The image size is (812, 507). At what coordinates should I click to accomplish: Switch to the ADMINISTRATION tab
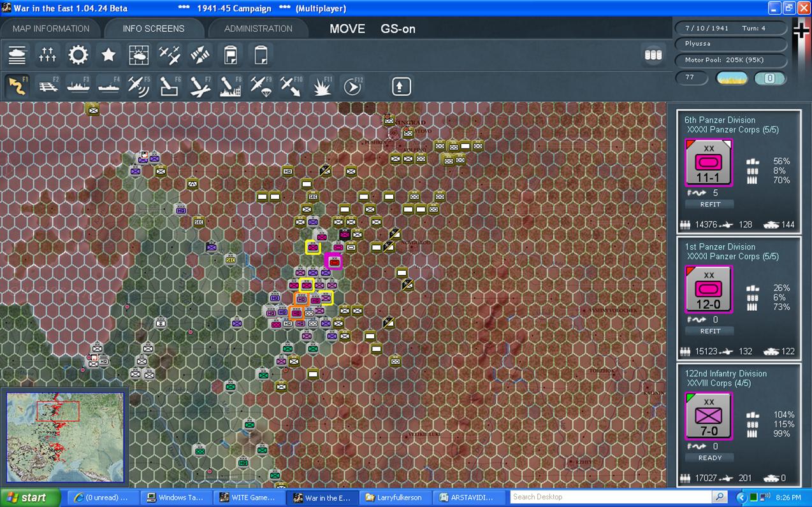click(258, 29)
